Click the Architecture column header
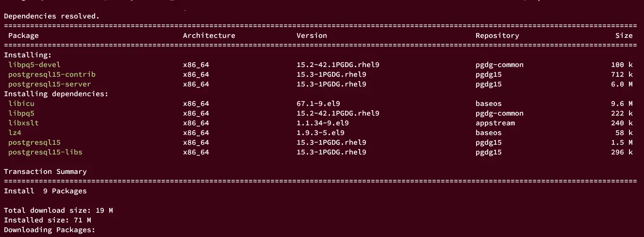This screenshot has height=237, width=644. (209, 35)
